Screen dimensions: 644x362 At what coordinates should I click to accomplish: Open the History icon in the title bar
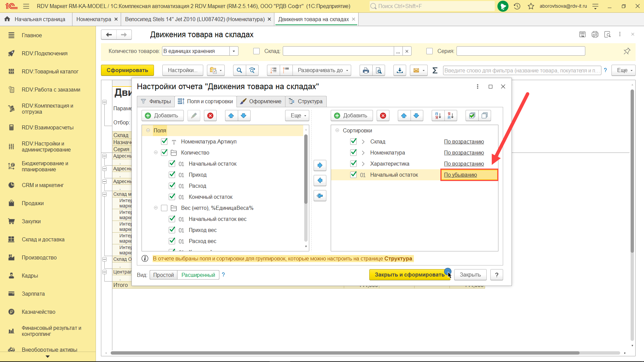pyautogui.click(x=517, y=6)
